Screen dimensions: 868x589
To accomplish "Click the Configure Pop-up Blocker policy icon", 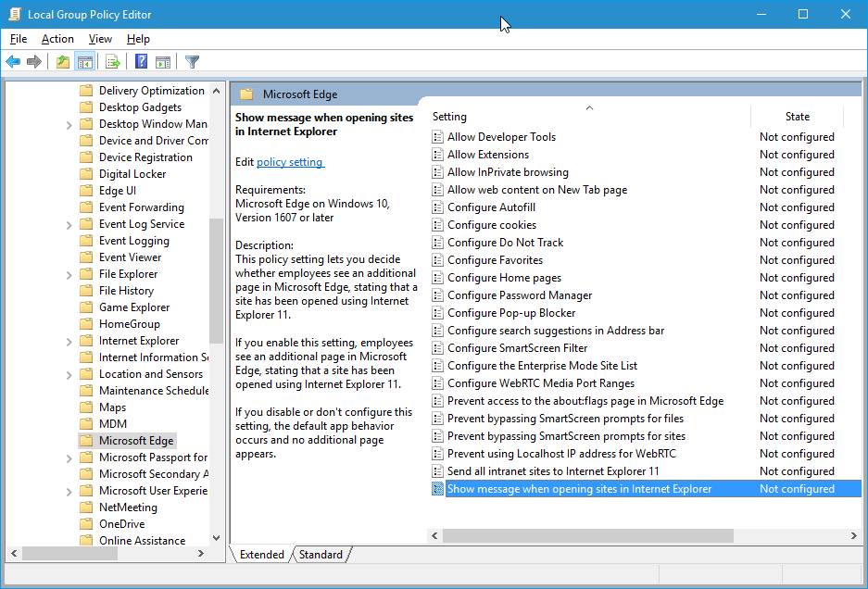I will [x=437, y=313].
